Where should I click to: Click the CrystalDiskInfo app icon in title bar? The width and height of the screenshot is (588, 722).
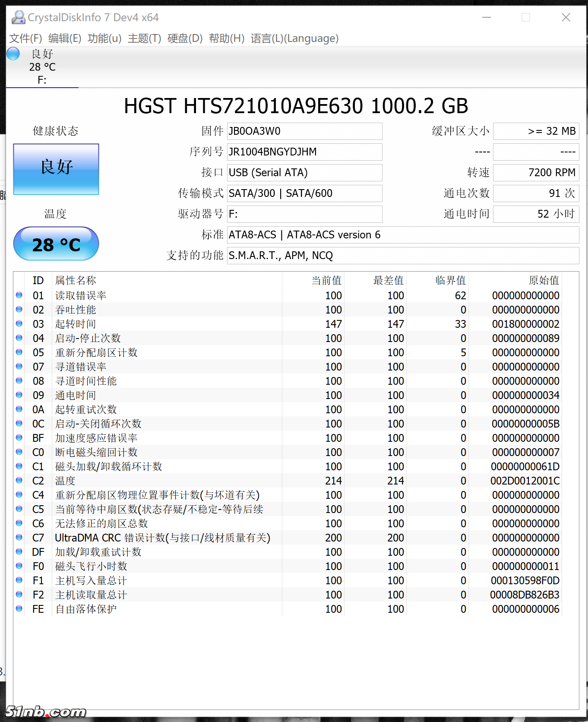coord(18,17)
